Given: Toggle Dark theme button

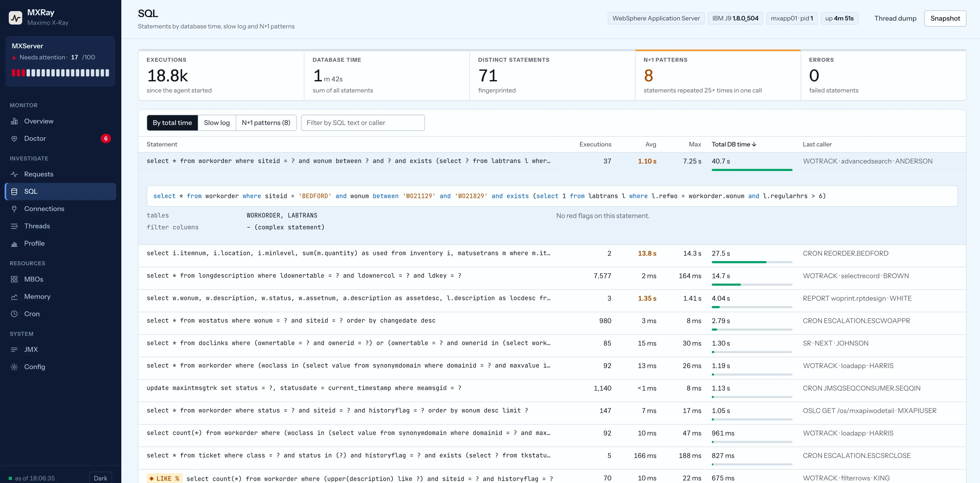Looking at the screenshot, I should (100, 478).
